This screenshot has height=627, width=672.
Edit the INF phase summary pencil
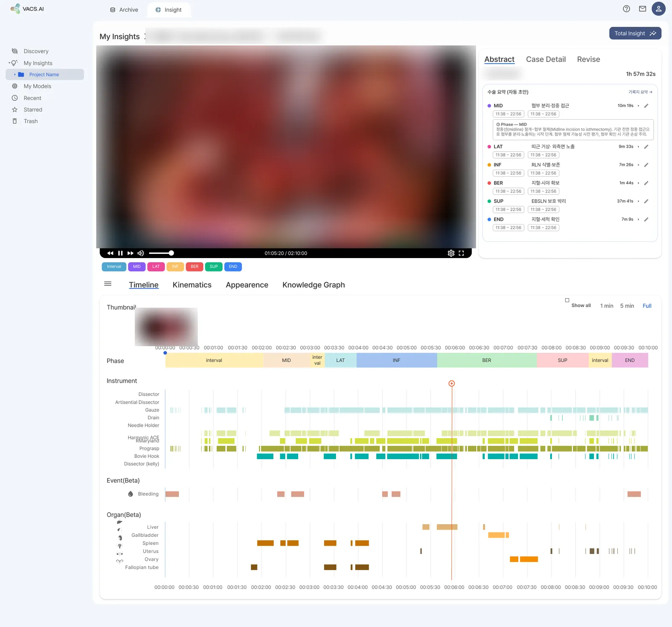tap(646, 165)
